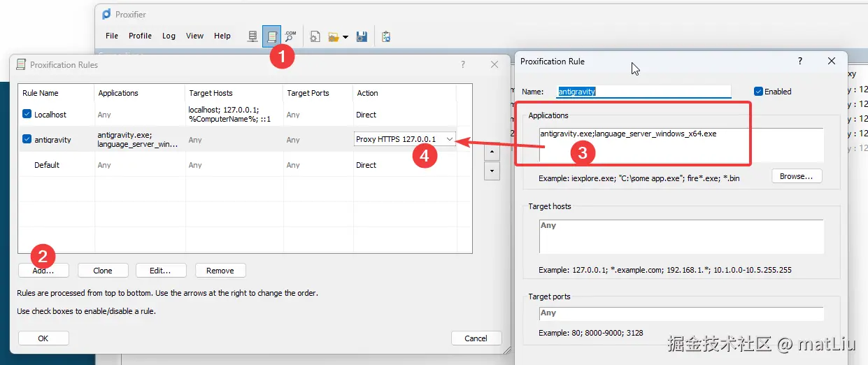Click OK in the Proxification Rules dialog
868x365 pixels.
(43, 338)
